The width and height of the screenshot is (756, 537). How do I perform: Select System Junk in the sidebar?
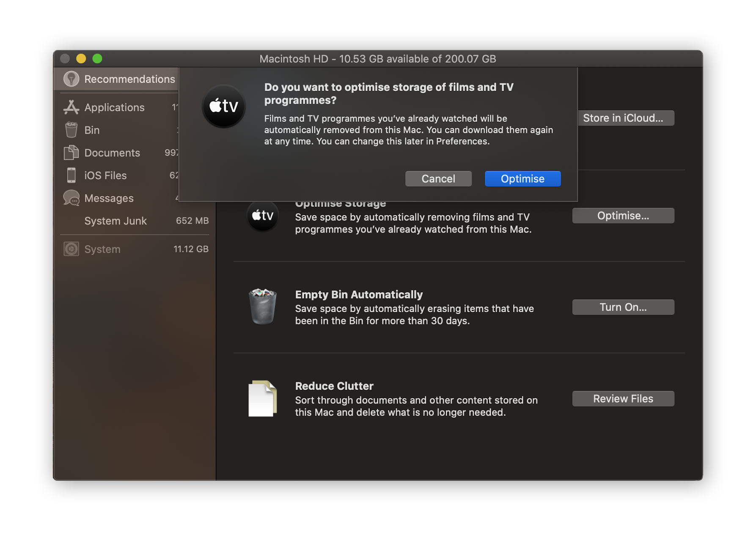click(x=115, y=220)
